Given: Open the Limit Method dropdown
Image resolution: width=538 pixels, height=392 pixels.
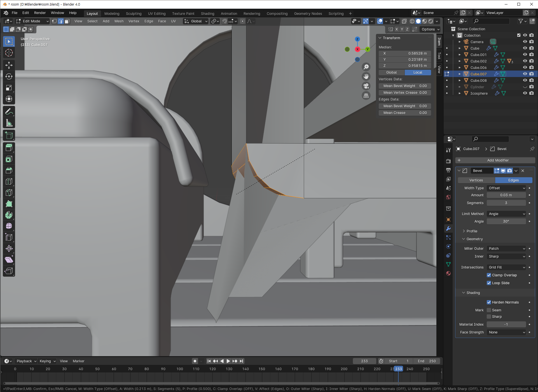Looking at the screenshot, I should (507, 214).
